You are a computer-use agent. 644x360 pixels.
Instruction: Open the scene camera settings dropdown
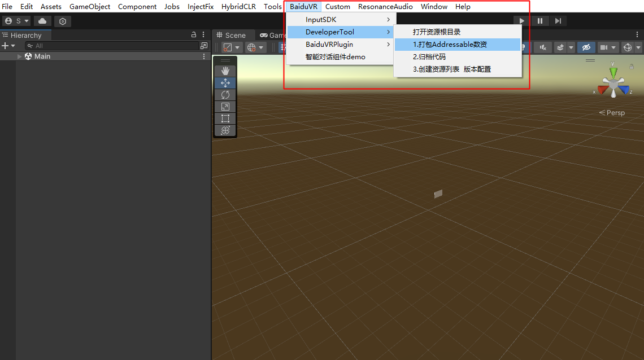pyautogui.click(x=613, y=47)
